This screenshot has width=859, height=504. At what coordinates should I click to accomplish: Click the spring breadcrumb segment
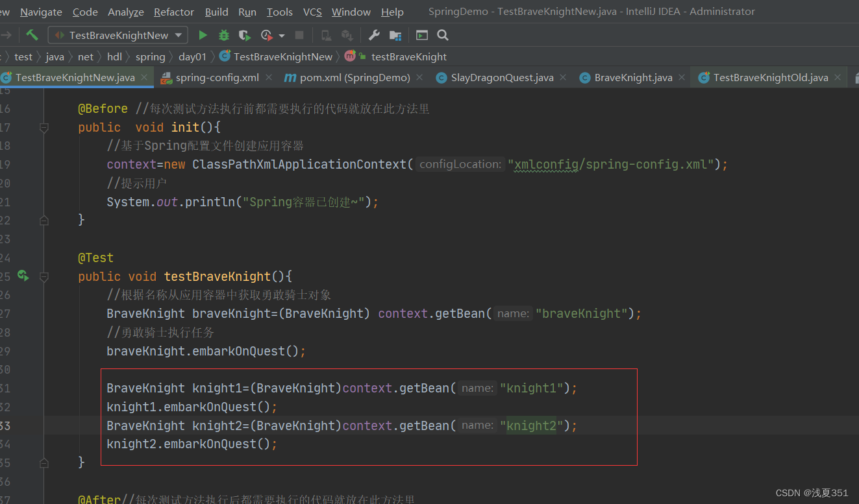[x=151, y=56]
